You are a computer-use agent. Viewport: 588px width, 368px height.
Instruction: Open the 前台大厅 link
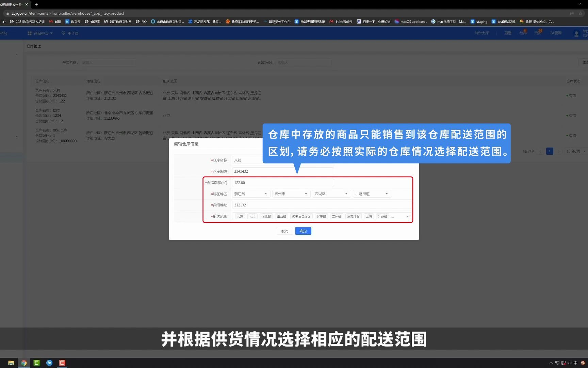(x=481, y=33)
